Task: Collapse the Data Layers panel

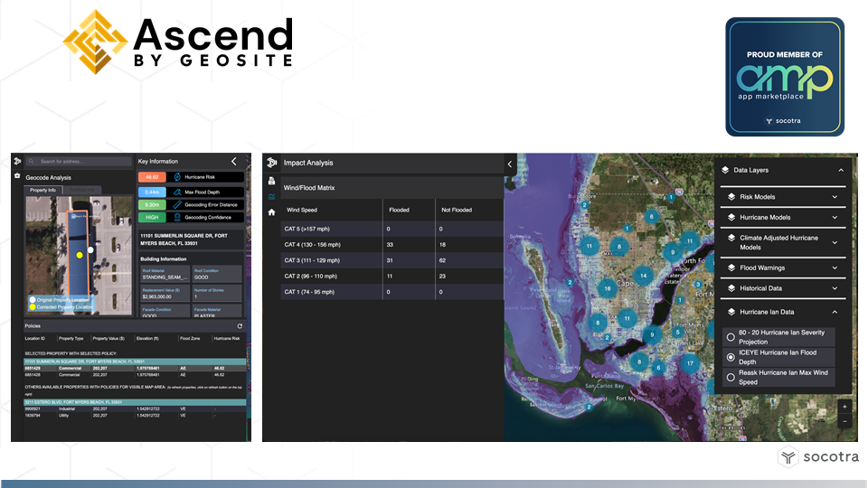Action: pyautogui.click(x=841, y=171)
